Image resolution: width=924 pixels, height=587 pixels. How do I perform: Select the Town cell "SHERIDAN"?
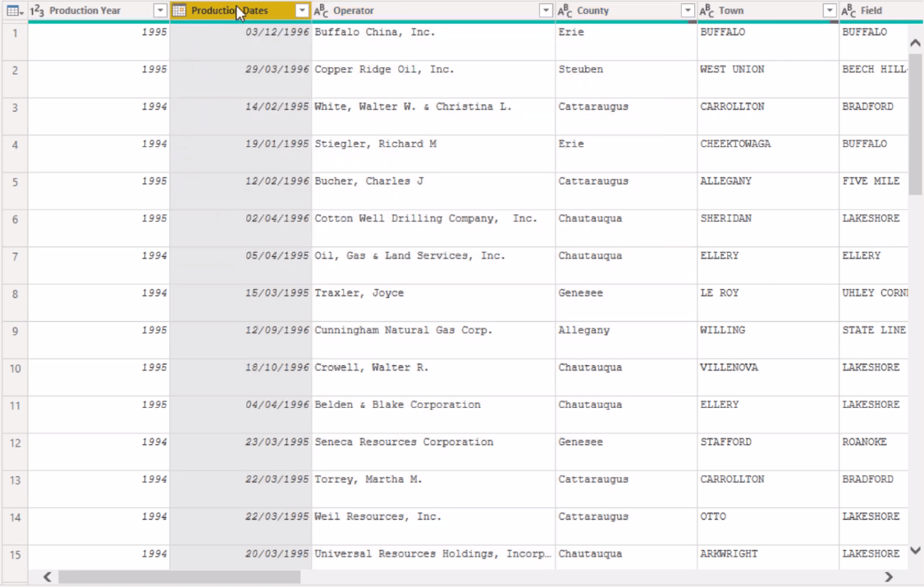[768, 228]
